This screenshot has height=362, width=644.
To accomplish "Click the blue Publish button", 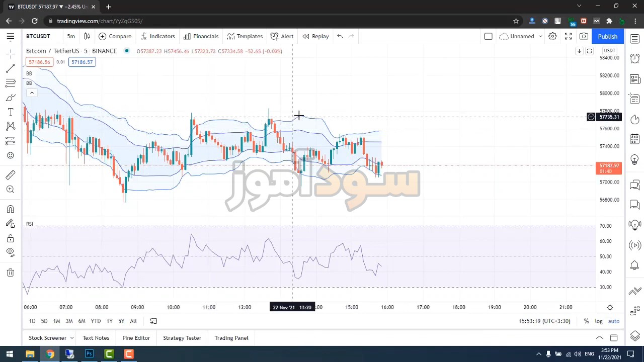I will tap(608, 36).
